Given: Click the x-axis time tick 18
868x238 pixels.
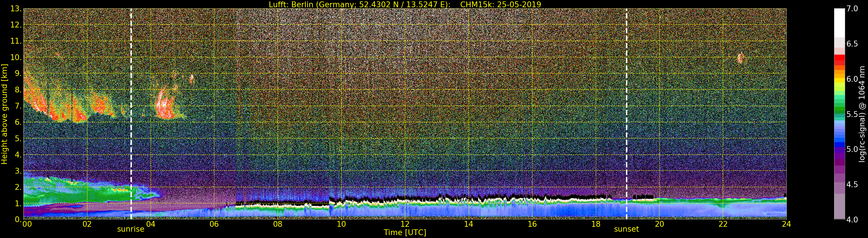Looking at the screenshot, I should (x=596, y=224).
